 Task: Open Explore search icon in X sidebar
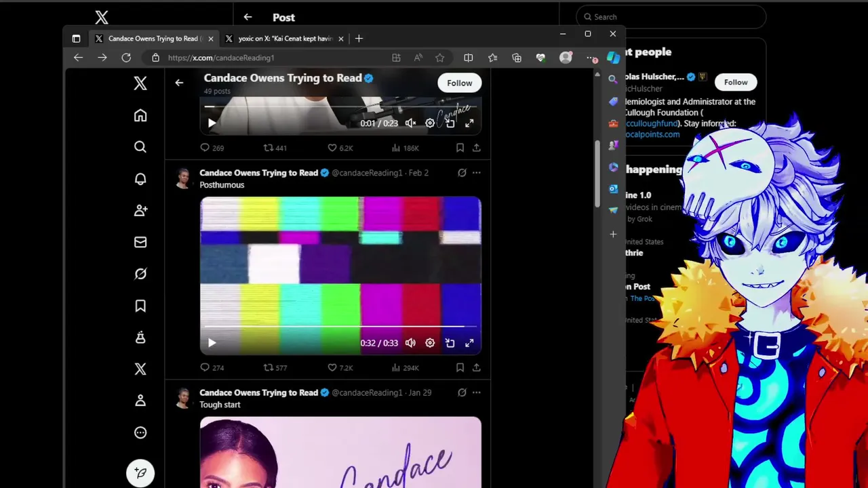point(140,147)
